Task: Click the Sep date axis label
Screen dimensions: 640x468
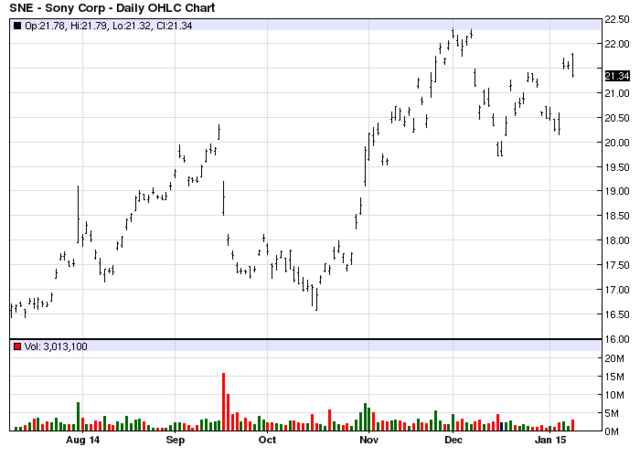Action: click(x=175, y=440)
